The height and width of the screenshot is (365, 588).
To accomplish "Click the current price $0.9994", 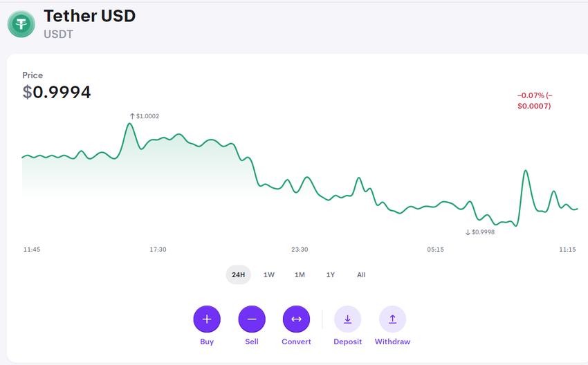I will tap(57, 92).
